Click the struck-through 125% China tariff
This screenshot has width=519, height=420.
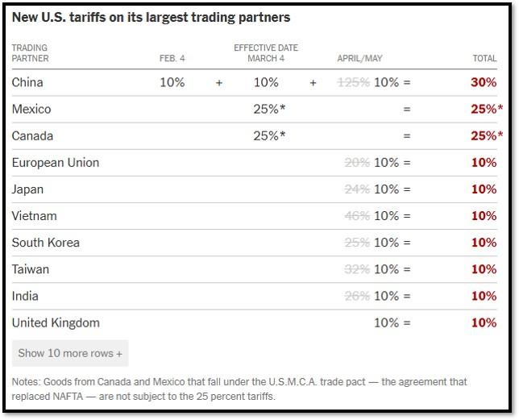[x=354, y=82]
